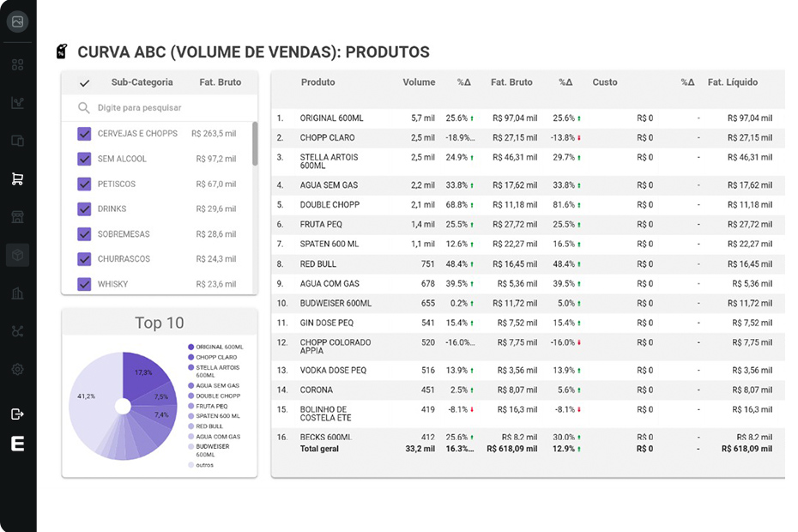The image size is (798, 532).
Task: Select the shopping cart sidebar icon
Action: point(17,178)
